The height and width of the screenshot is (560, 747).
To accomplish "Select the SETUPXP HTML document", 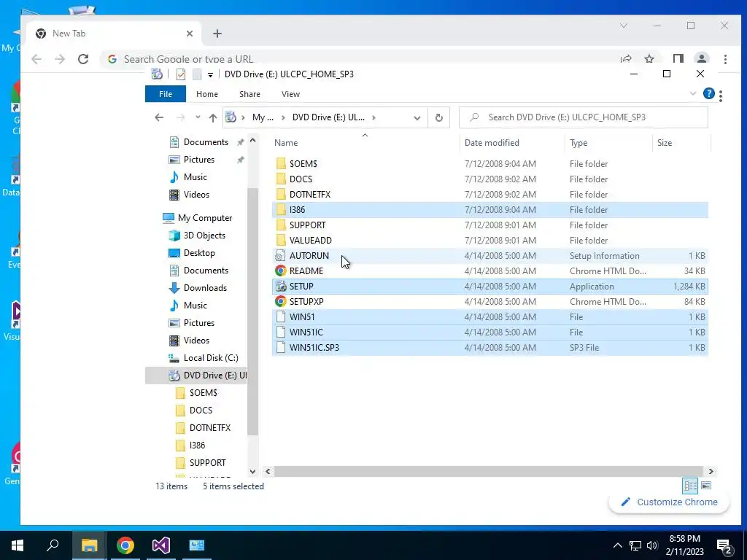I will coord(489,301).
